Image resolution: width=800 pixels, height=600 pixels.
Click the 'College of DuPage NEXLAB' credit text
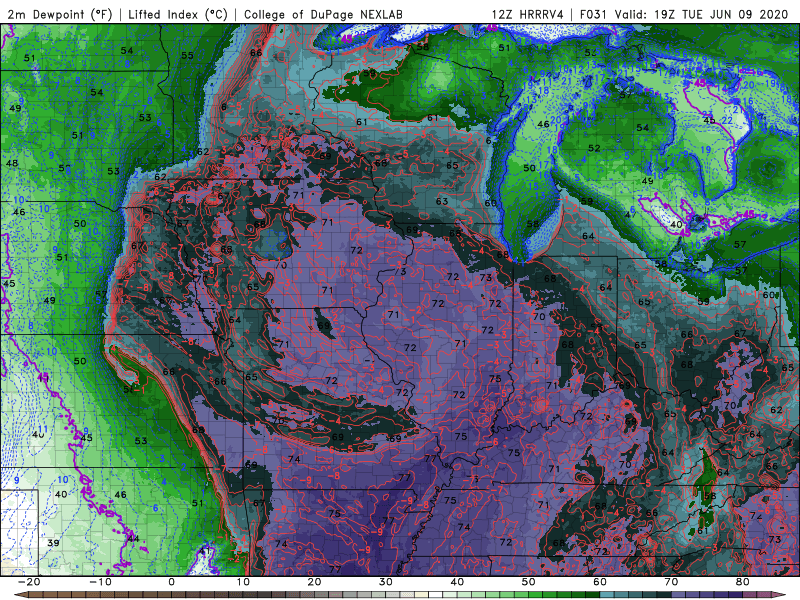(x=323, y=15)
